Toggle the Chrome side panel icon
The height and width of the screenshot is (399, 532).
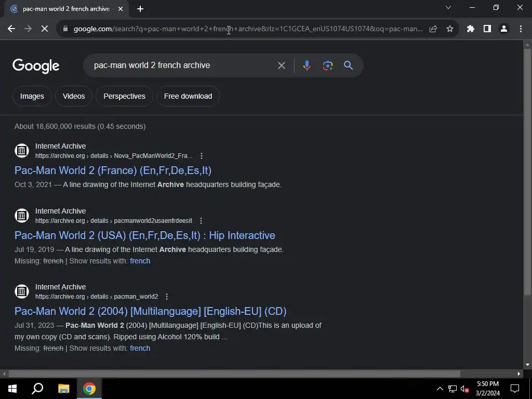[487, 29]
